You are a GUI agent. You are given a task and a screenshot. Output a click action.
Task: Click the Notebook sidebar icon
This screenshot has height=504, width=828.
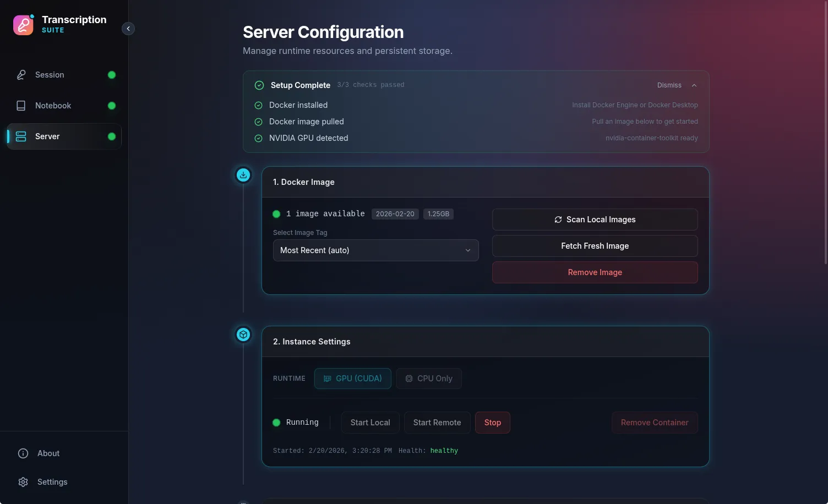pos(21,105)
